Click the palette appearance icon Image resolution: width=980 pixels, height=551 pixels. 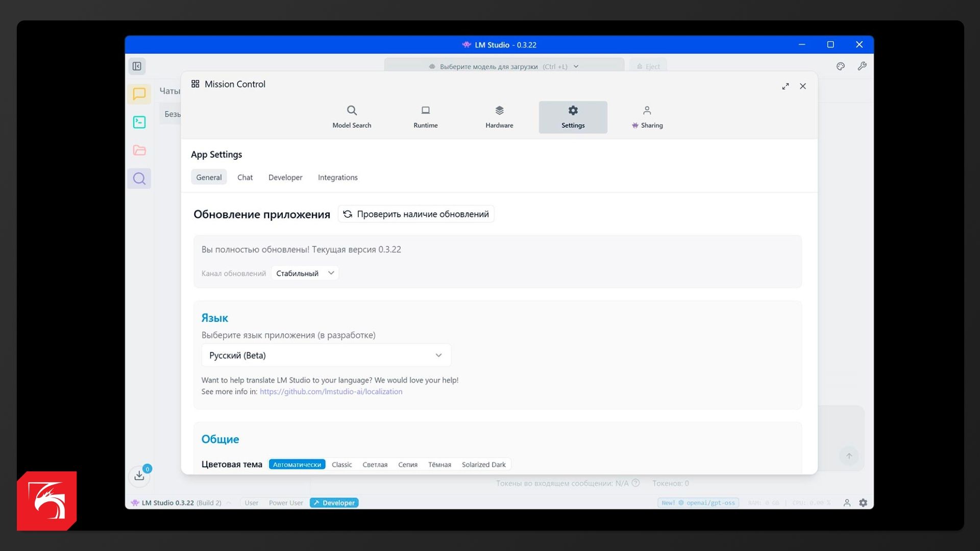coord(841,66)
